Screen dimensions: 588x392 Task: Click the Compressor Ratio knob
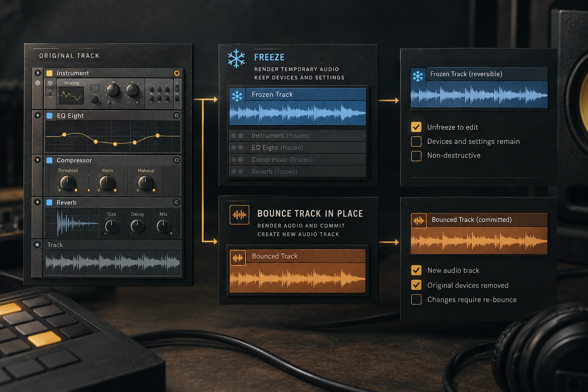[107, 183]
